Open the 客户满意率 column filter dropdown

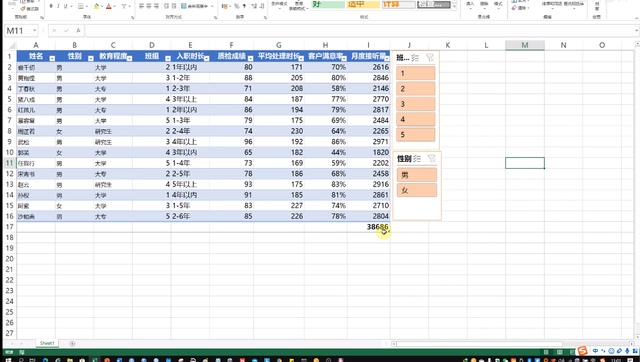point(344,58)
